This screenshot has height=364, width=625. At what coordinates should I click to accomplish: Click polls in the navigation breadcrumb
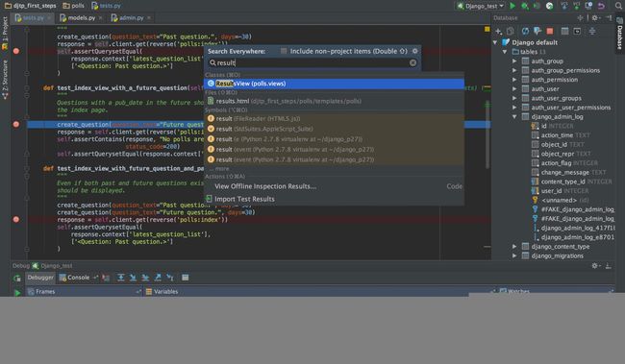74,6
